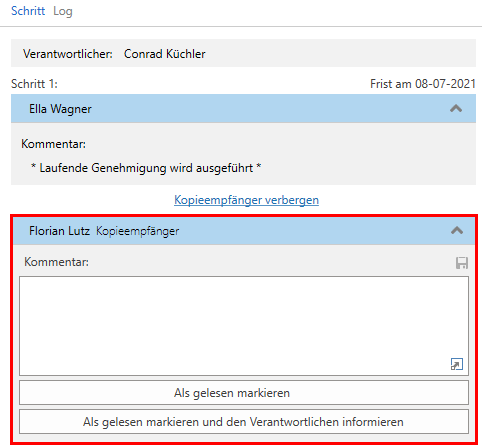Image resolution: width=482 pixels, height=448 pixels.
Task: Select the Florian Lutz name in header
Action: (x=59, y=231)
